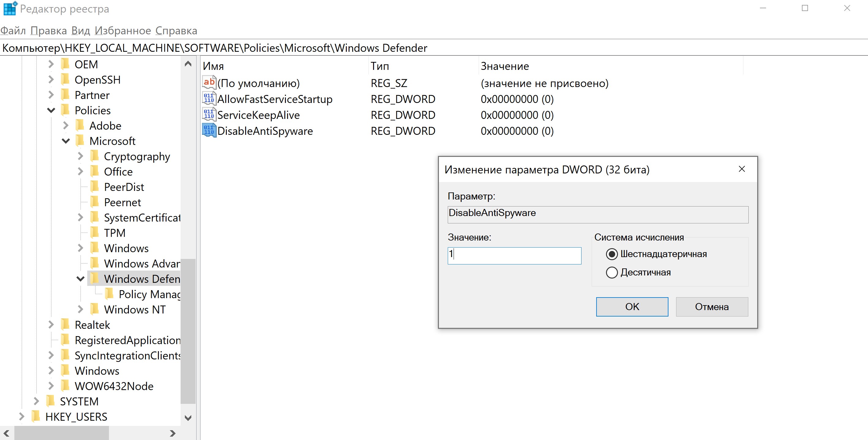
Task: Click the PeerDist folder icon
Action: click(95, 187)
